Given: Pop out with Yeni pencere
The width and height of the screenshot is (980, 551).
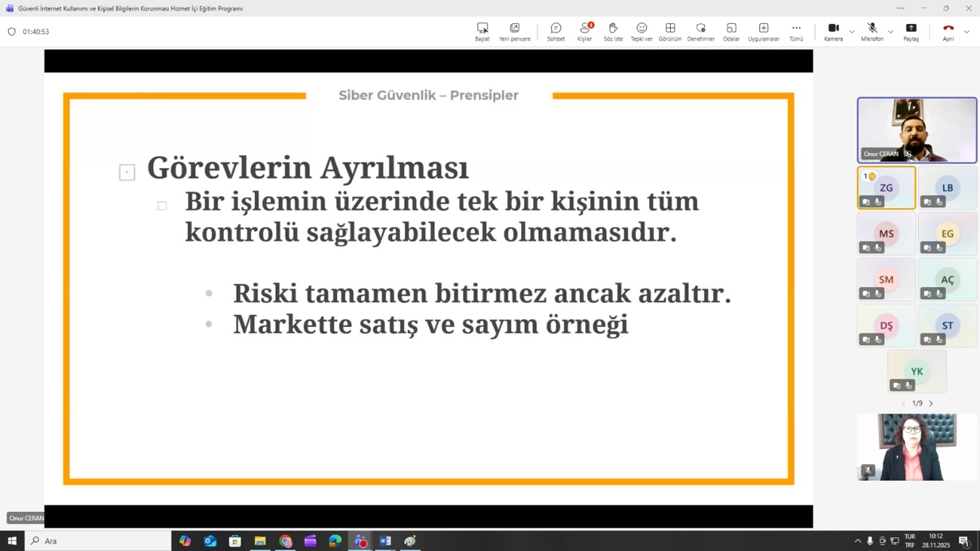Looking at the screenshot, I should point(515,31).
